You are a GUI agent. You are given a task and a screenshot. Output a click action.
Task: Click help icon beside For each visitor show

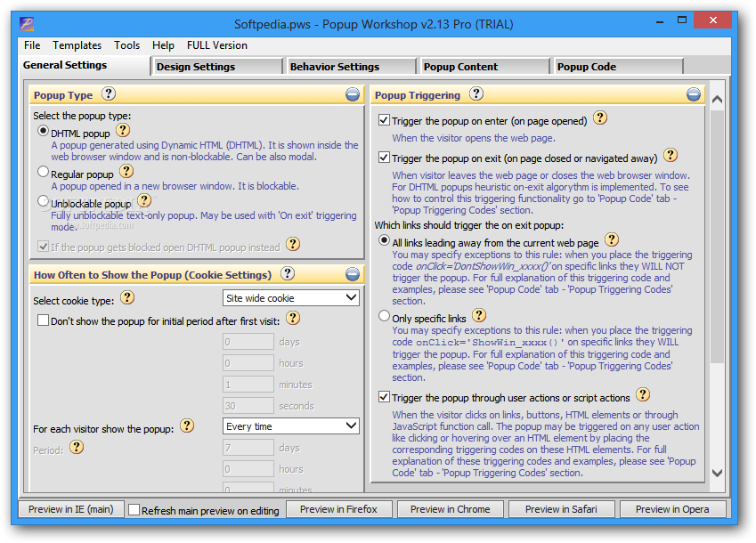coord(187,425)
